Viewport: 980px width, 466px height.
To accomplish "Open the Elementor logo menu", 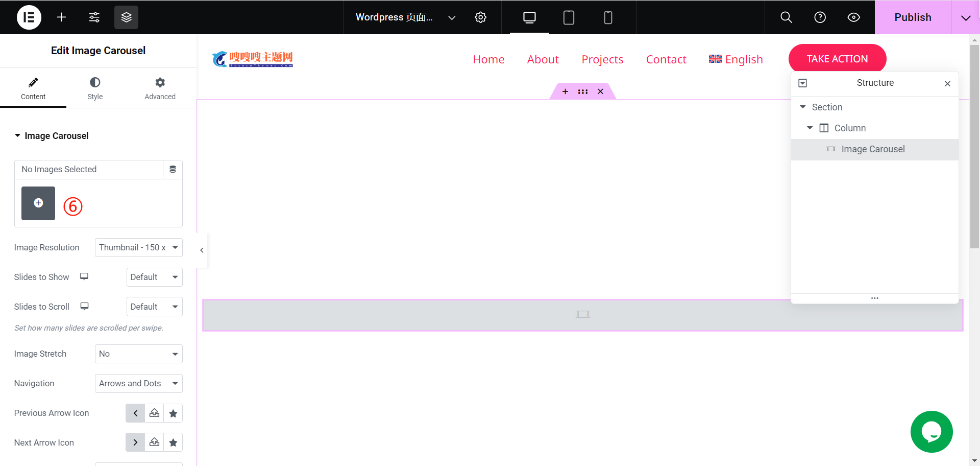I will coord(29,17).
